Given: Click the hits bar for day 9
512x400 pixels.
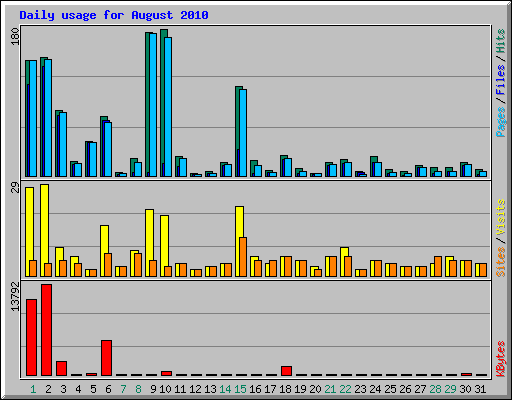Looking at the screenshot, I should pos(148,104).
